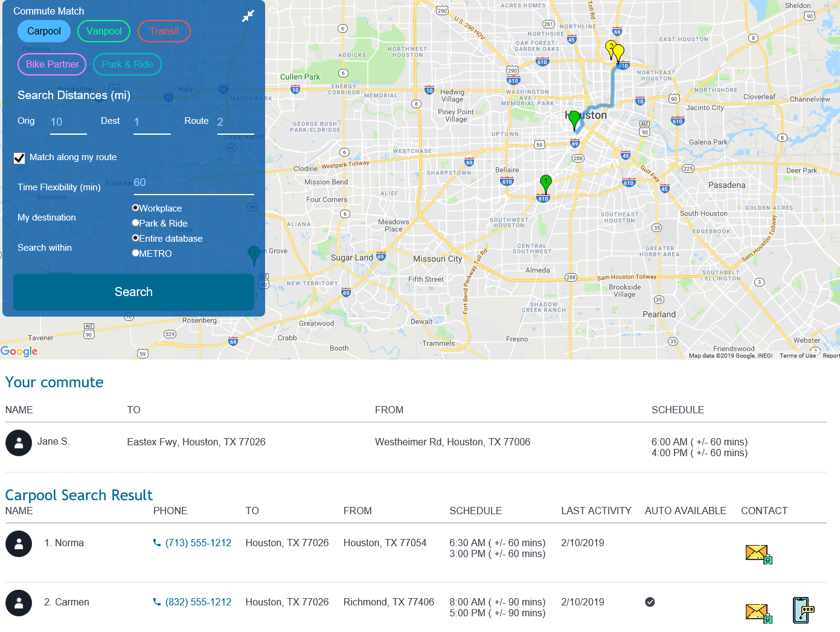Select the Transit mode option
This screenshot has width=840, height=632.
point(164,31)
